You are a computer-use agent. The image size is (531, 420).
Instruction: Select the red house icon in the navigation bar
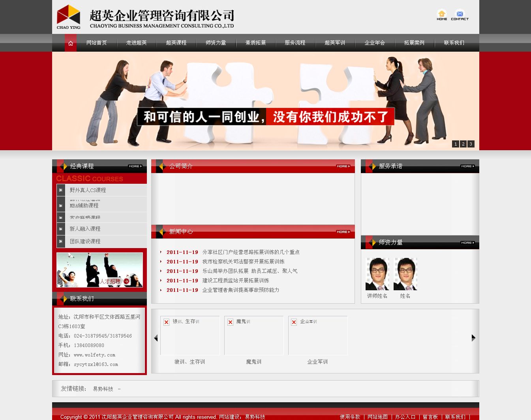point(70,43)
